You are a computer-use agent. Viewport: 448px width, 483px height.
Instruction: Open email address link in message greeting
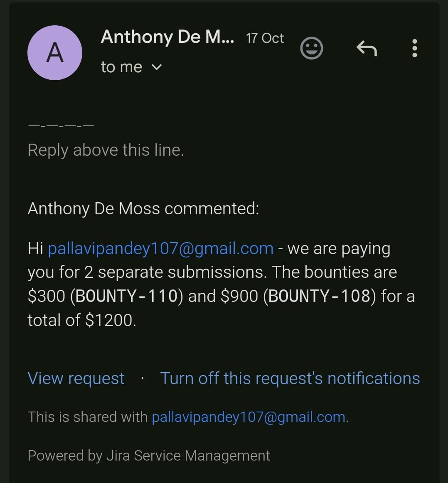coord(160,248)
